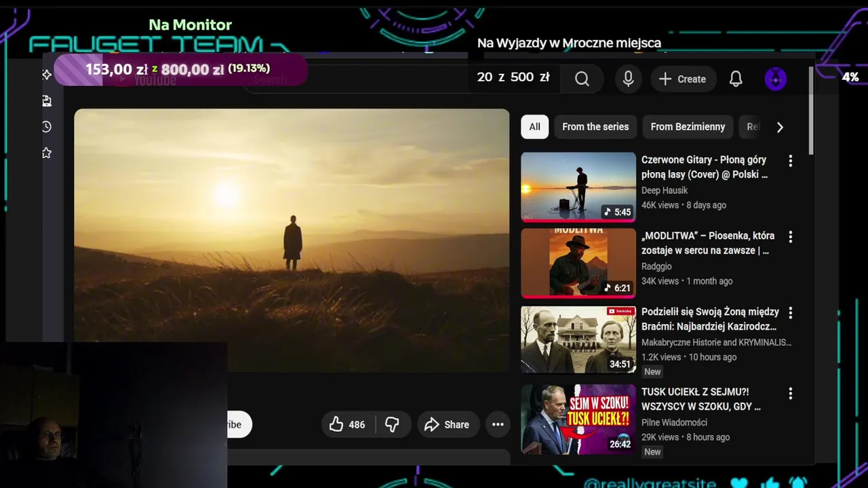Open the 34:51 brothers video thumbnail
Image resolution: width=868 pixels, height=488 pixels.
coord(578,339)
